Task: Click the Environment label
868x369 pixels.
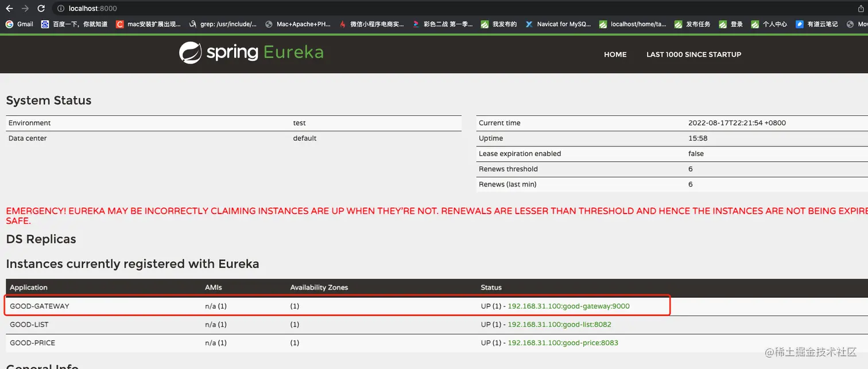Action: click(29, 123)
